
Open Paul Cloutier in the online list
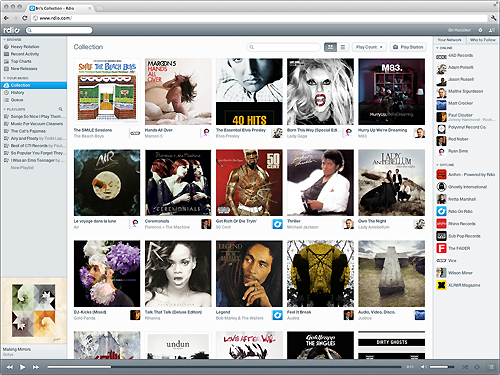coord(460,115)
